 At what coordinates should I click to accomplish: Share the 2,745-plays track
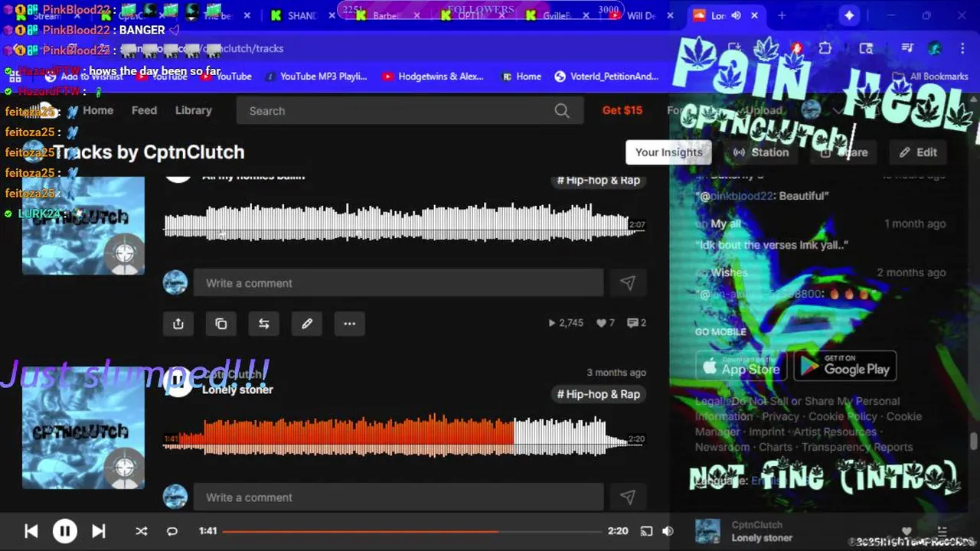pos(178,324)
